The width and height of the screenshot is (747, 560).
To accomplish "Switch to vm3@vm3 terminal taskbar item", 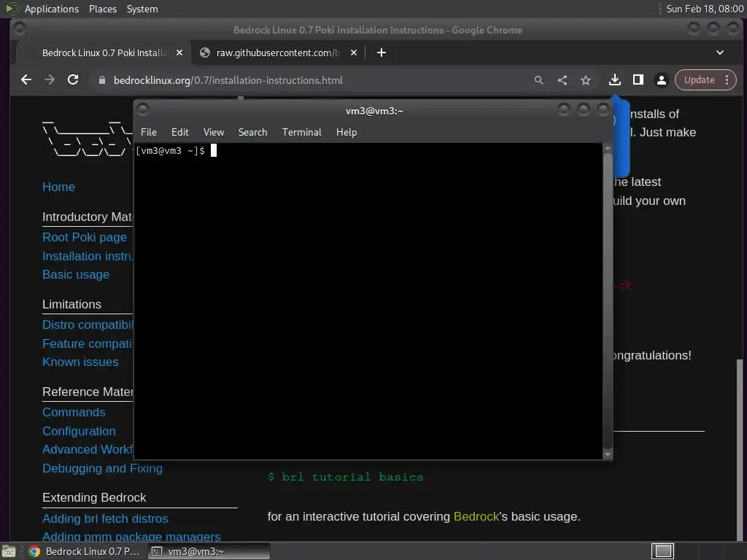I will click(208, 551).
